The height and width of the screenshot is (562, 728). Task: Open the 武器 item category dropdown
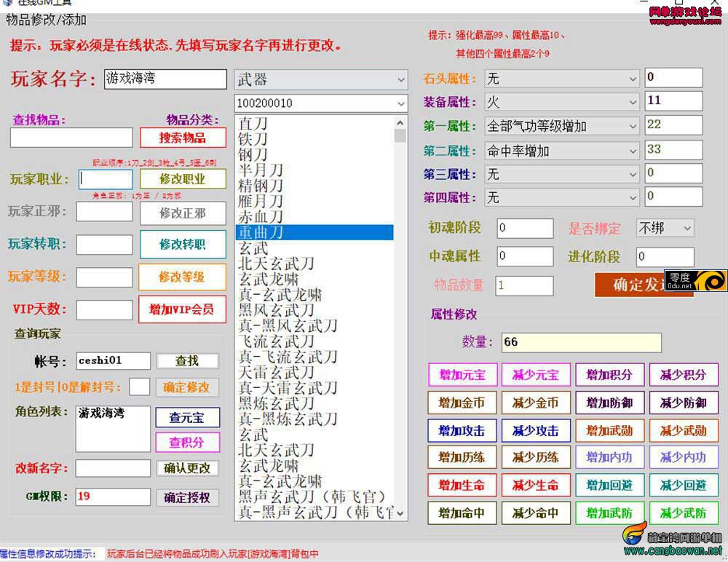coord(321,79)
